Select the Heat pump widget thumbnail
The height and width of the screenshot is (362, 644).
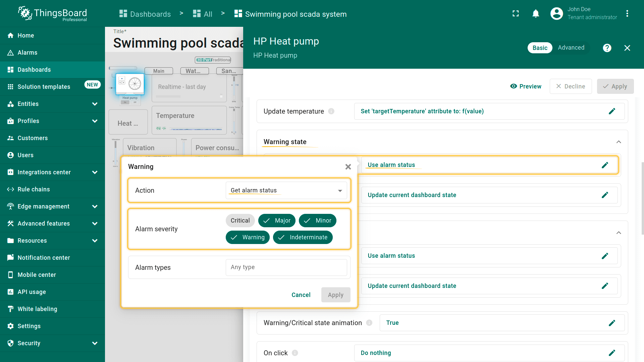click(x=130, y=84)
